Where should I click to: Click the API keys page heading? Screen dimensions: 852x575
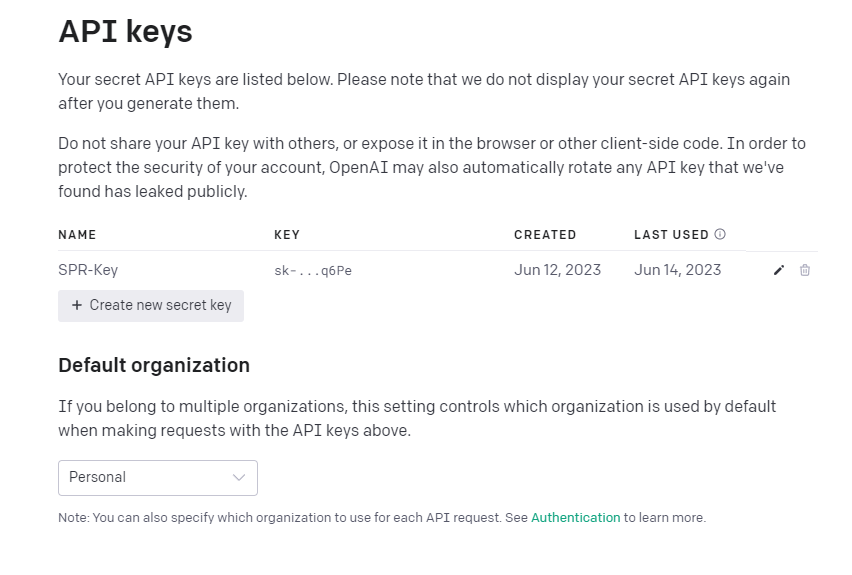click(125, 32)
